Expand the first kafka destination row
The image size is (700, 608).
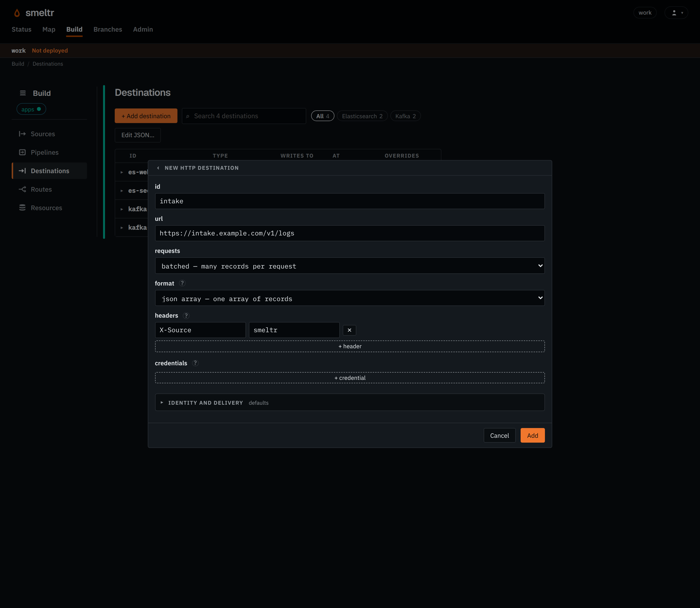tap(122, 209)
